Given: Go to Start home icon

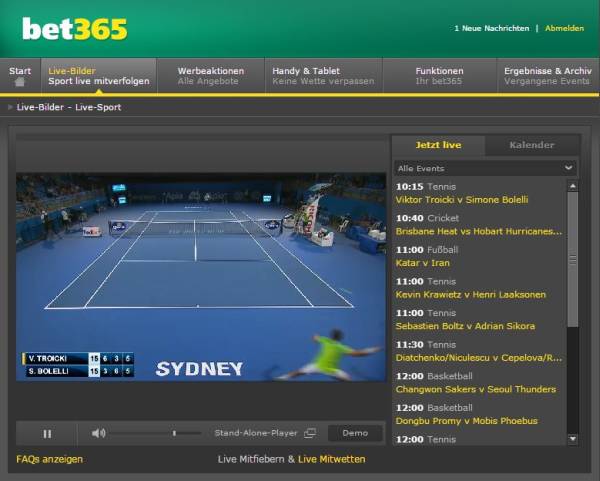Looking at the screenshot, I should tap(20, 82).
